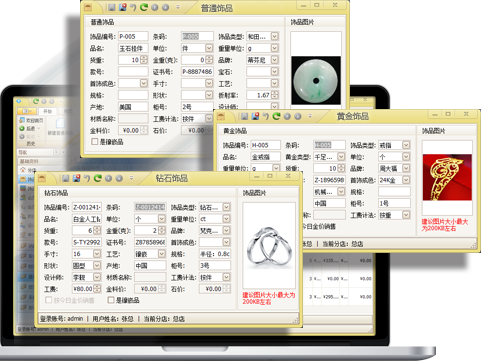This screenshot has width=482, height=361.
Task: Tick 按今日金价销售 checkbox in 钻石饰品 window
Action: [x=49, y=300]
